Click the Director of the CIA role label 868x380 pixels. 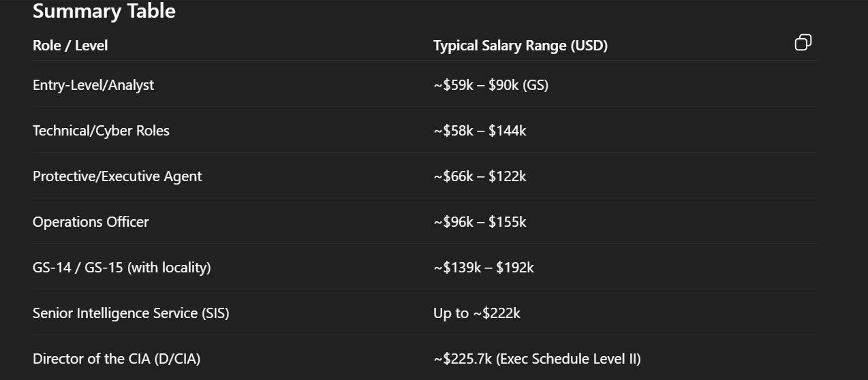tap(117, 359)
